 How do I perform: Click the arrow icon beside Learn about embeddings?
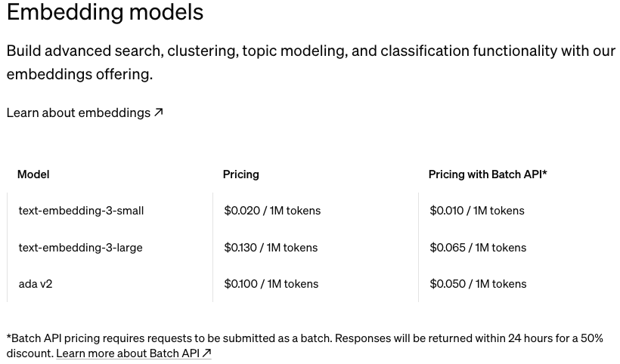pyautogui.click(x=158, y=113)
